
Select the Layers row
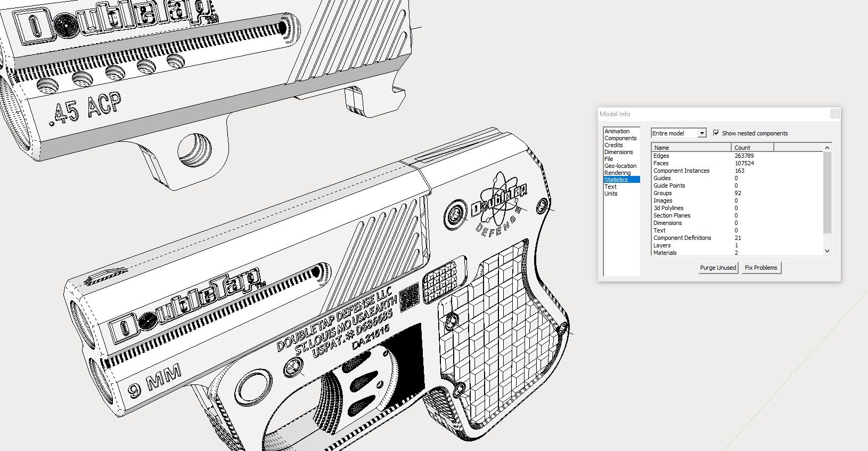737,245
